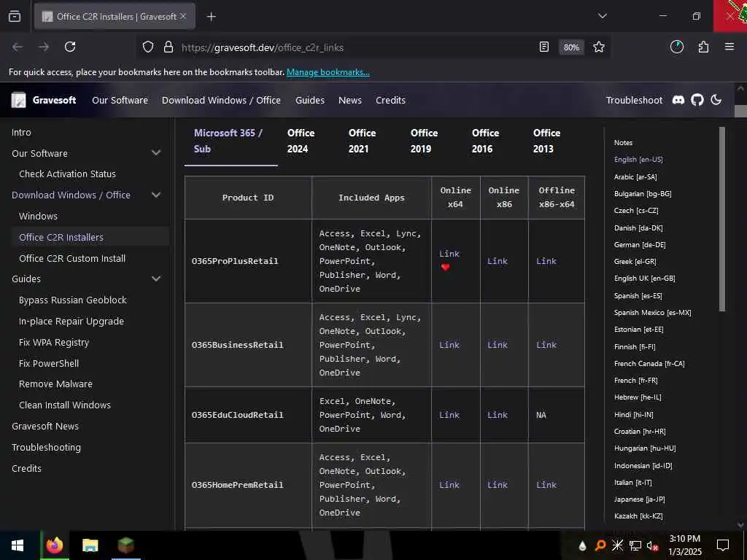Viewport: 747px width, 560px height.
Task: Open Firefox from the taskbar
Action: (x=55, y=545)
